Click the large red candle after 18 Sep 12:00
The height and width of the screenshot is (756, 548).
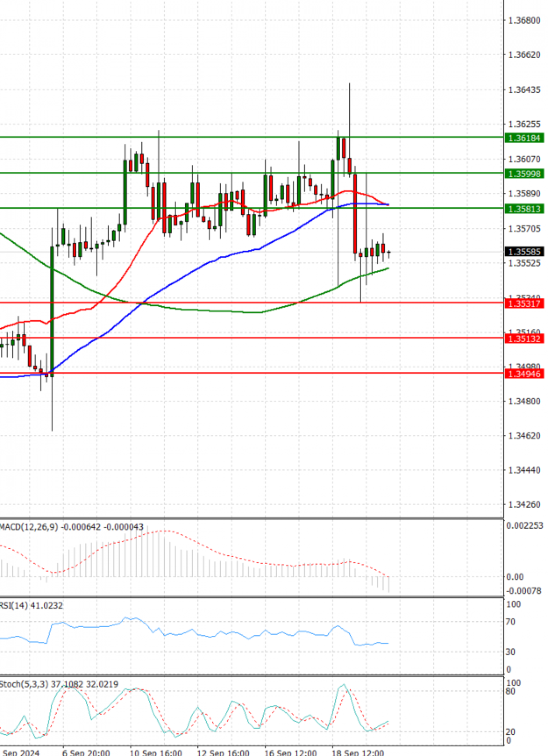pos(355,212)
